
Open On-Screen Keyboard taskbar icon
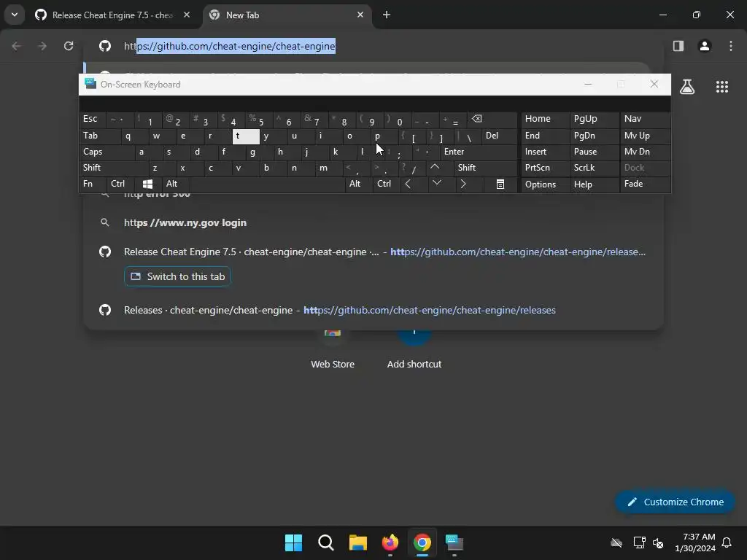pos(454,542)
